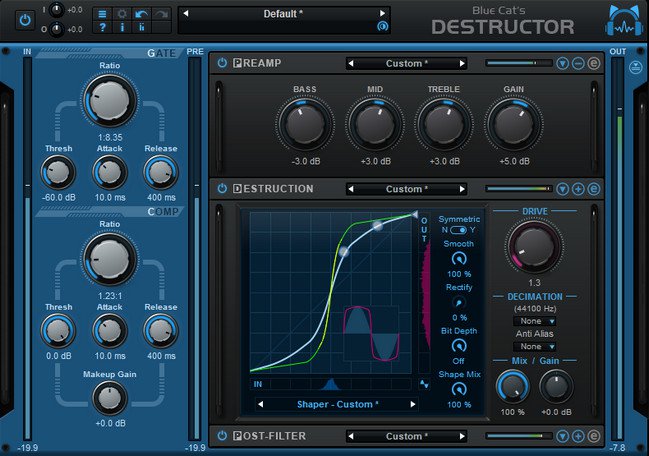Screen dimensions: 649x456
Task: Collapse the Preamp section with minus icon
Action: point(578,63)
